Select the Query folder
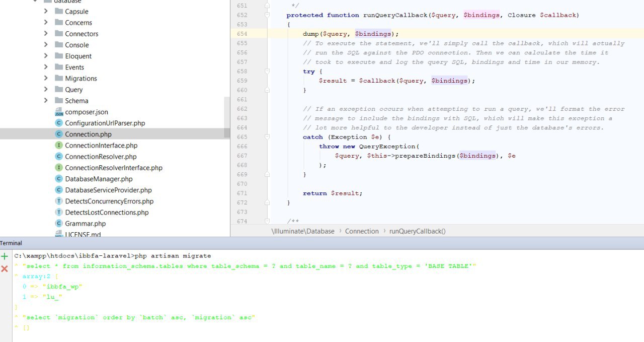644x342 pixels. tap(73, 89)
